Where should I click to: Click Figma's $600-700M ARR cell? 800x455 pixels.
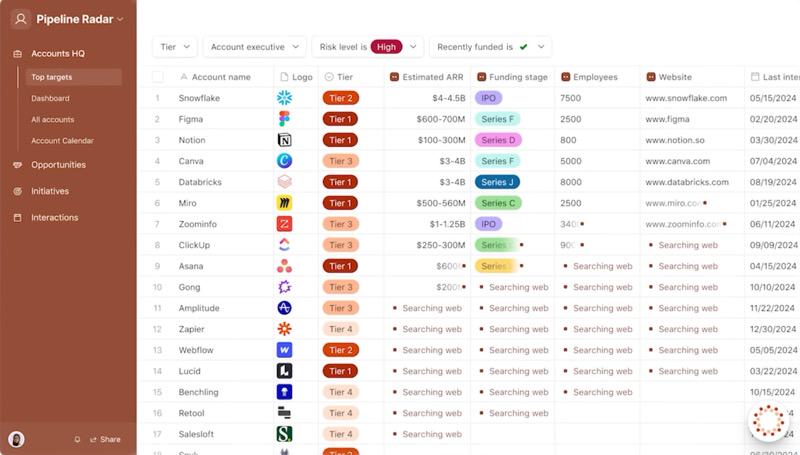[x=441, y=119]
